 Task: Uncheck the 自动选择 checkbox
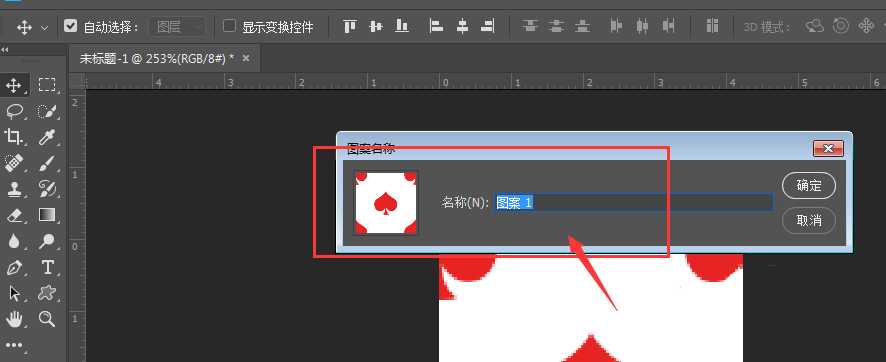pyautogui.click(x=70, y=26)
